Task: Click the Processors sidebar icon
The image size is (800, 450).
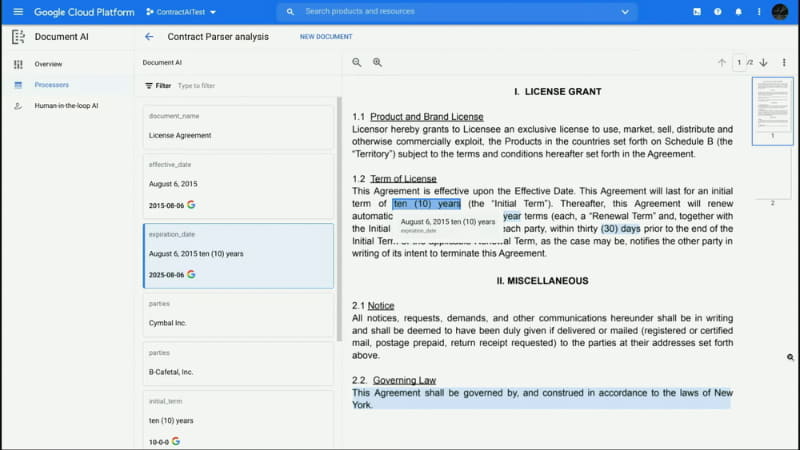Action: pyautogui.click(x=18, y=85)
